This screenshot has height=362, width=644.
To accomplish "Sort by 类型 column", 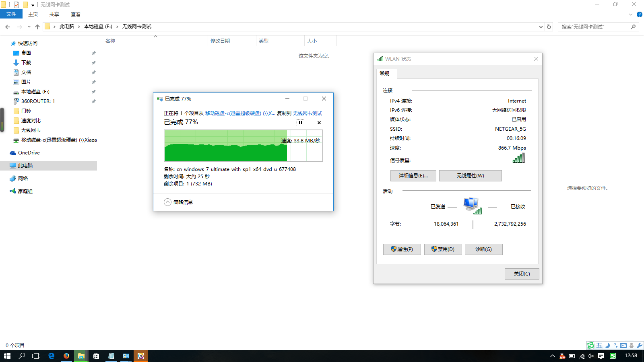I will click(x=264, y=41).
